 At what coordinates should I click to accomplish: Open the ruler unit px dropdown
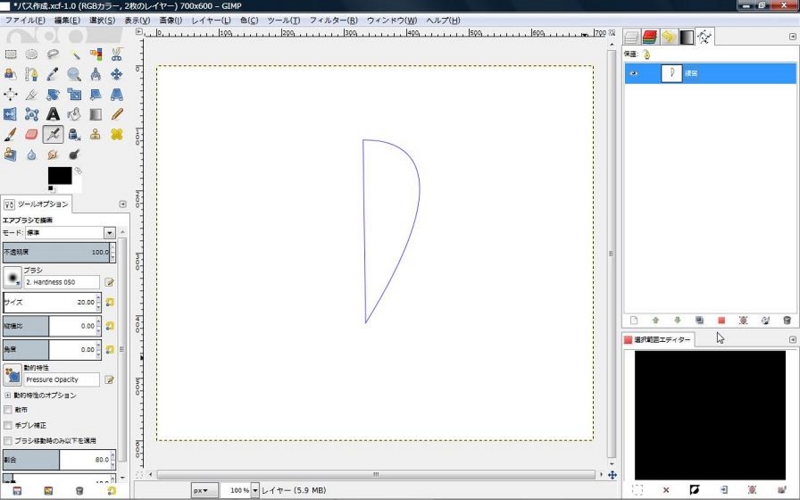205,490
